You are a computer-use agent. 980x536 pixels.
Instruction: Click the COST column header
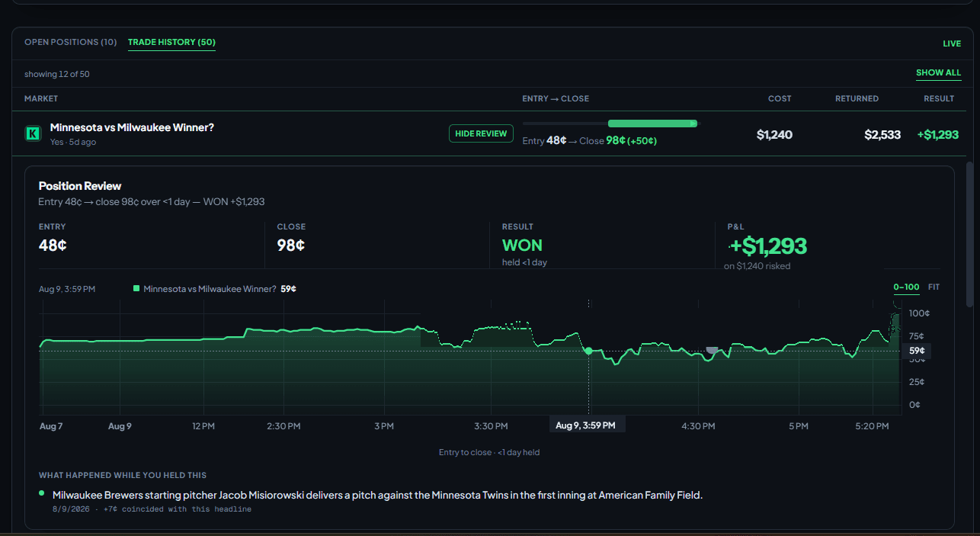pos(780,98)
